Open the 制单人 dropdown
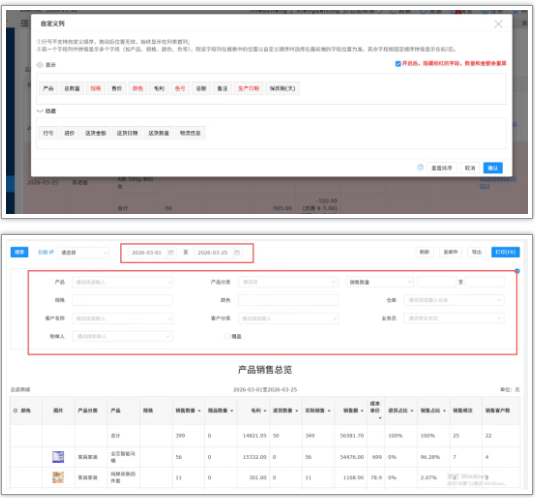This screenshot has width=535, height=498. (x=122, y=336)
